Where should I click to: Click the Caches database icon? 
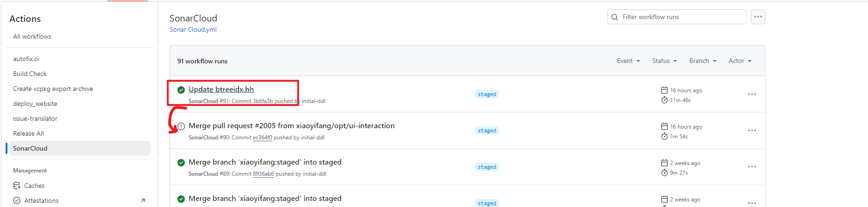point(17,186)
